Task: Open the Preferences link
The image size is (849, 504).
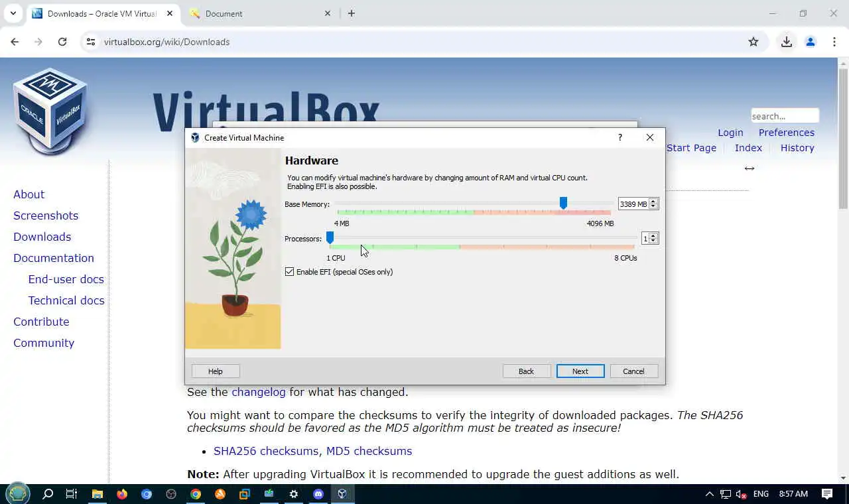Action: tap(787, 133)
